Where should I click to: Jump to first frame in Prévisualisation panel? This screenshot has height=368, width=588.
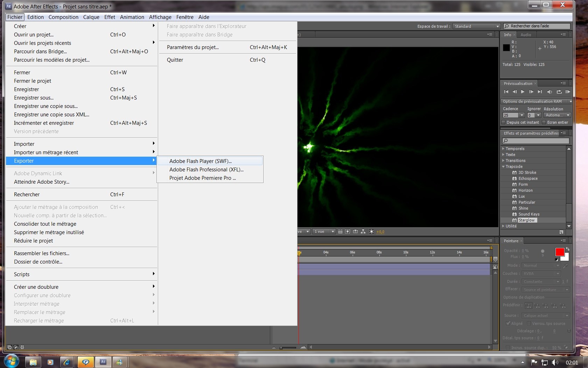click(506, 92)
